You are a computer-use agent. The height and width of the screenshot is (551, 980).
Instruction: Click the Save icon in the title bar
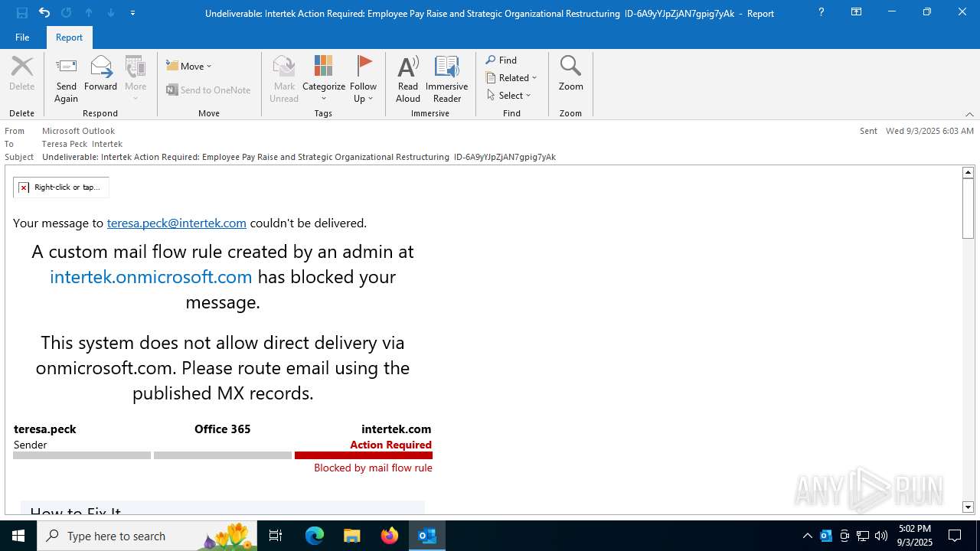click(22, 12)
